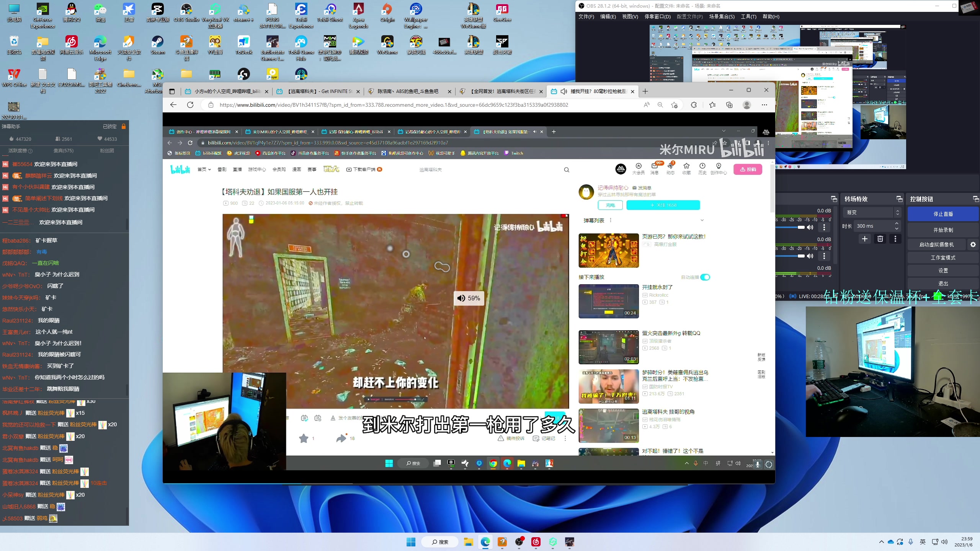Viewport: 980px width, 551px height.
Task: Click the Steam desktop icon
Action: pyautogui.click(x=158, y=45)
